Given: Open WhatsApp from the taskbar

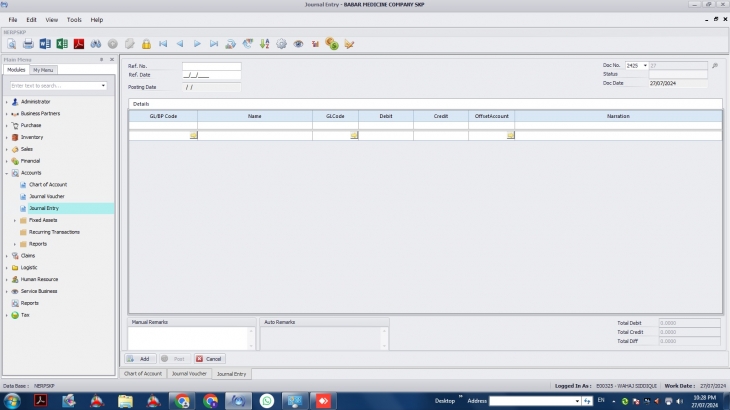Looking at the screenshot, I should pos(267,401).
